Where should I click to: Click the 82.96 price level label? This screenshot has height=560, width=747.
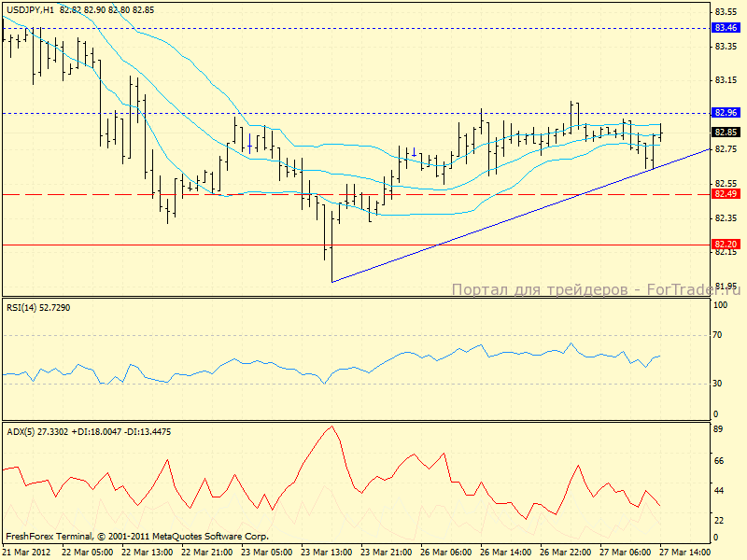click(726, 113)
